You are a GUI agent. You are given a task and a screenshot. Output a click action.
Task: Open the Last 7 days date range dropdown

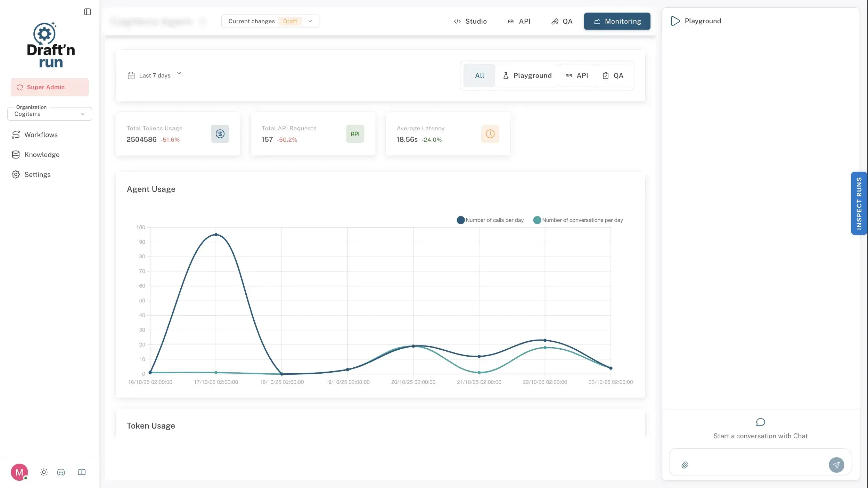tap(155, 75)
